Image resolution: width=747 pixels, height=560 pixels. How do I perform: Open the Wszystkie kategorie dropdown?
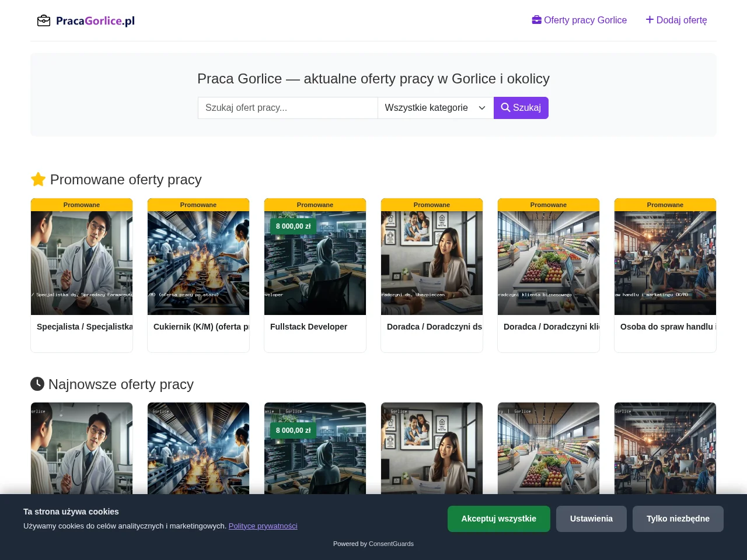click(x=435, y=108)
